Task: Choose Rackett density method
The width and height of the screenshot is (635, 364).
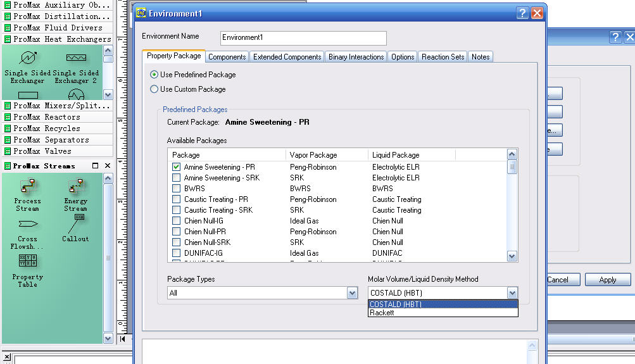Action: pos(443,313)
